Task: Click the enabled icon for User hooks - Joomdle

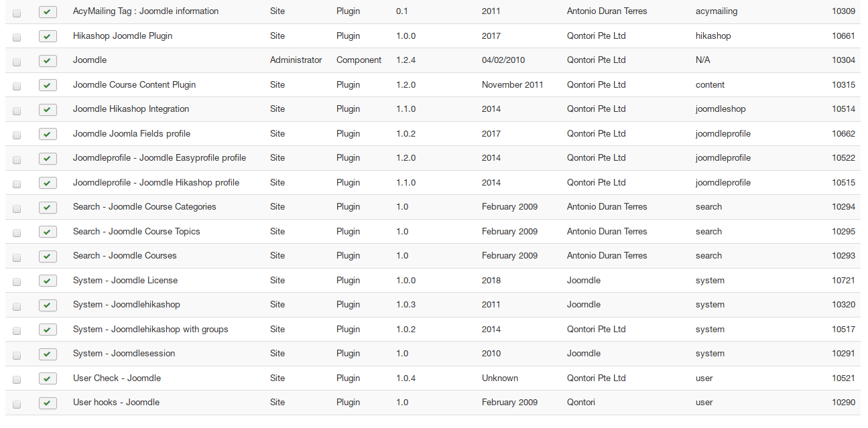Action: [x=48, y=403]
